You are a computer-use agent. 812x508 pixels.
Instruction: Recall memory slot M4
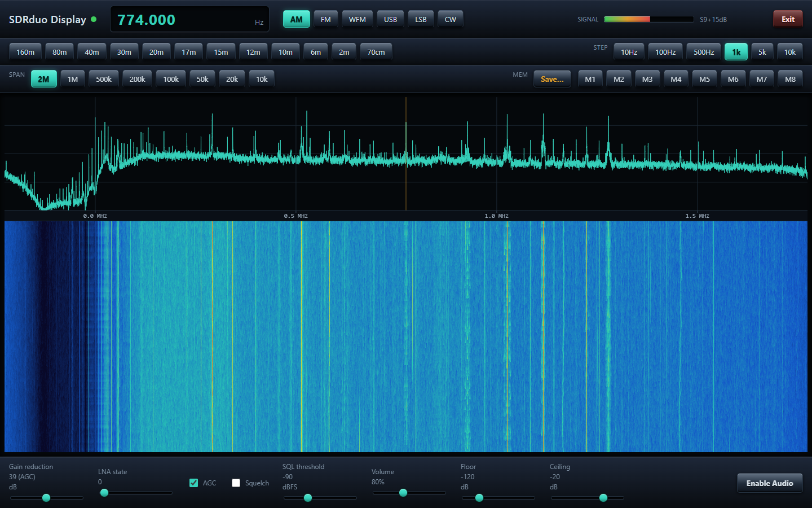pyautogui.click(x=676, y=79)
